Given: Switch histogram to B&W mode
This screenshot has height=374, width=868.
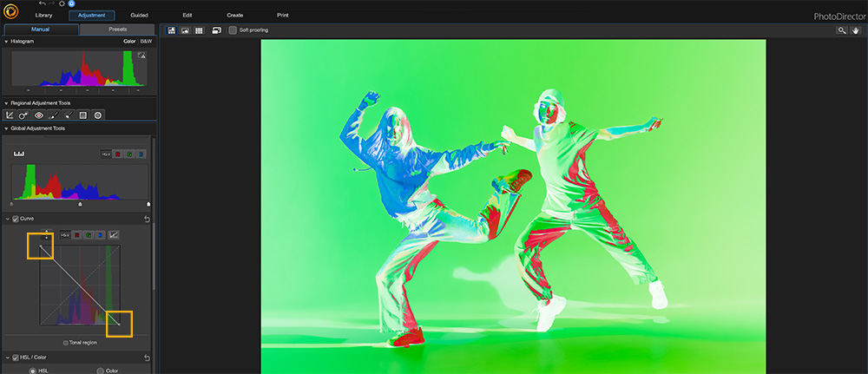Looking at the screenshot, I should click(x=146, y=41).
